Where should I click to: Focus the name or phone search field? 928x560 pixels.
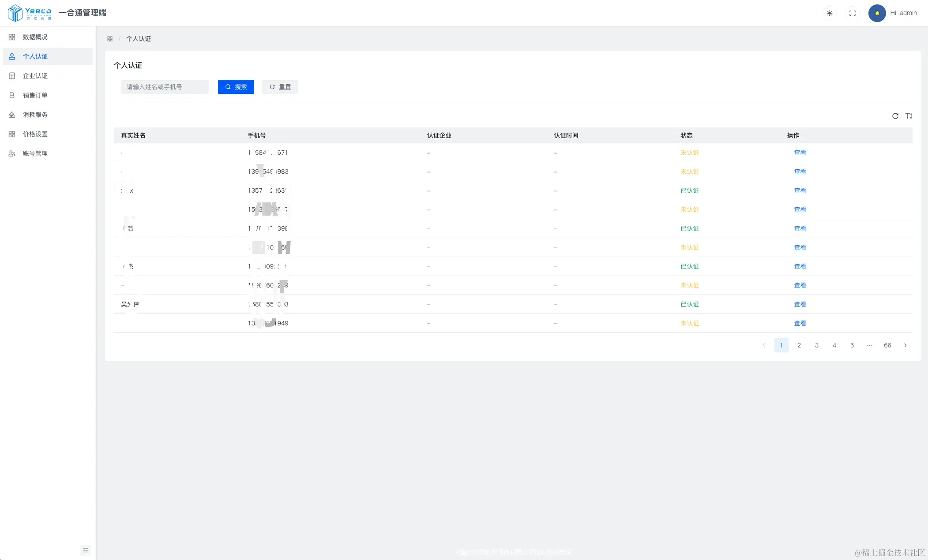pyautogui.click(x=165, y=87)
